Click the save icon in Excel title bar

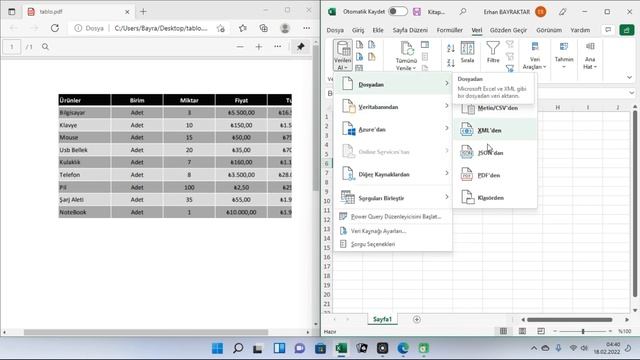tap(416, 12)
